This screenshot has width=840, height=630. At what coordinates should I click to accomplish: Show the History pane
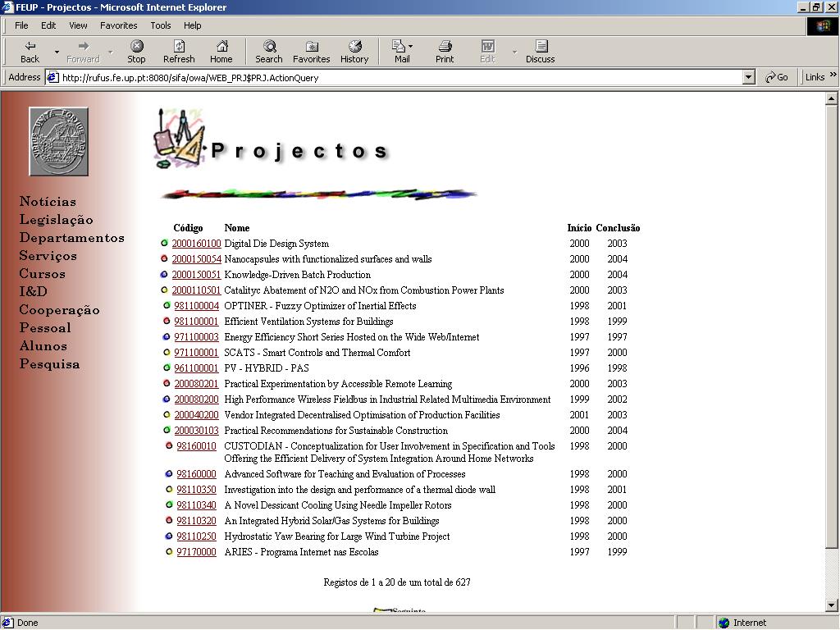[354, 52]
